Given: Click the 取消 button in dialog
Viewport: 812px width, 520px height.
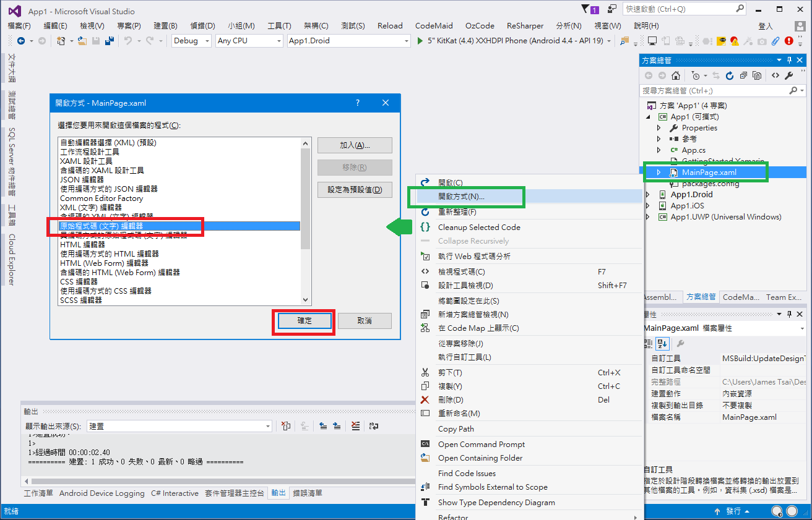Looking at the screenshot, I should (365, 321).
